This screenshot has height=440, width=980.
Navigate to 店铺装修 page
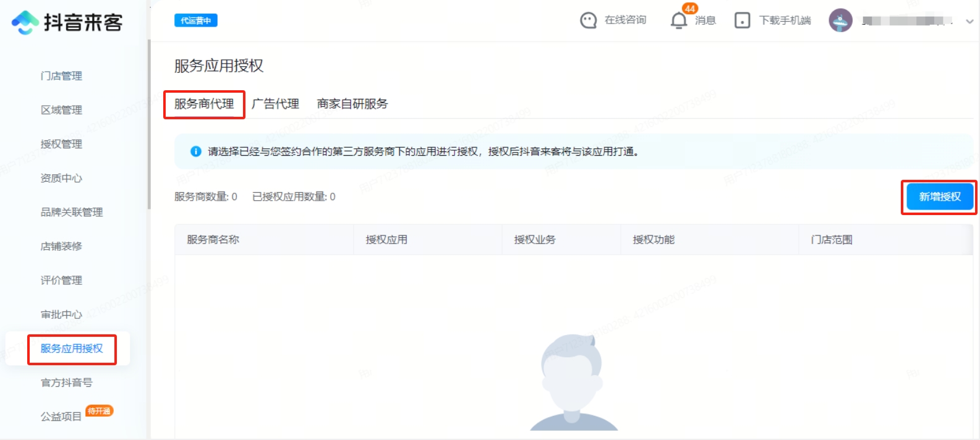tap(61, 246)
